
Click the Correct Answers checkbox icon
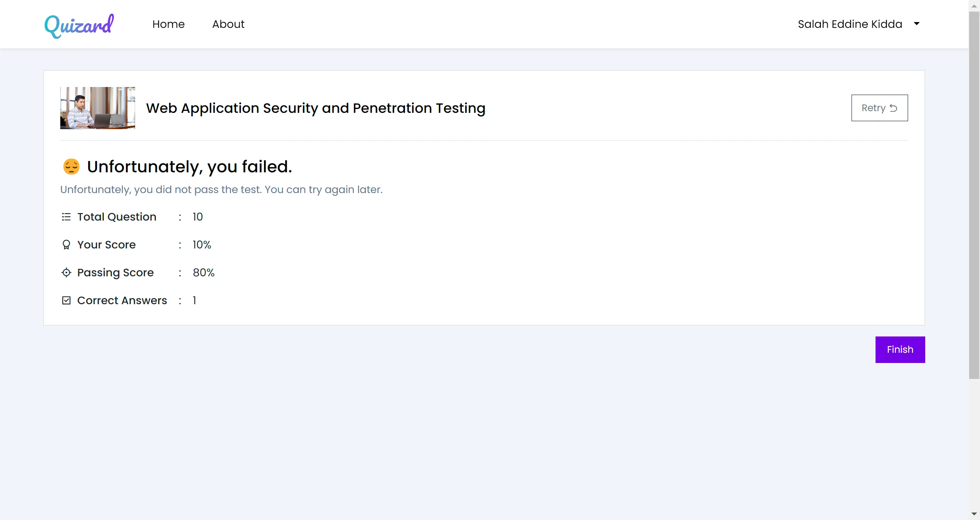tap(66, 300)
